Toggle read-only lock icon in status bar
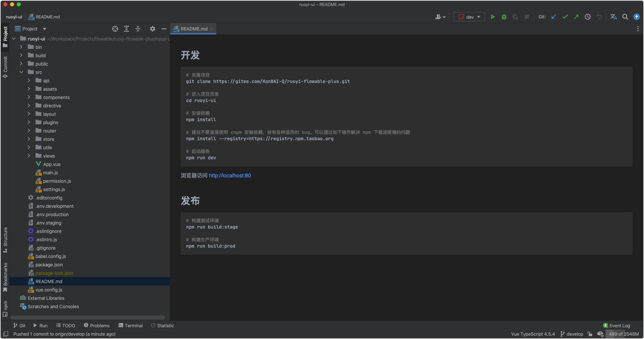 (590, 334)
